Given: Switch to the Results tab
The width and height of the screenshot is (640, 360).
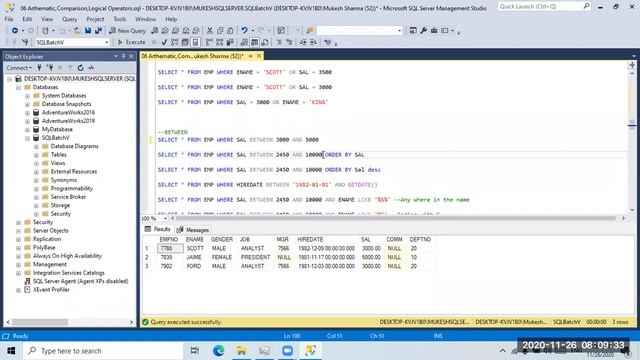Looking at the screenshot, I should click(x=158, y=229).
